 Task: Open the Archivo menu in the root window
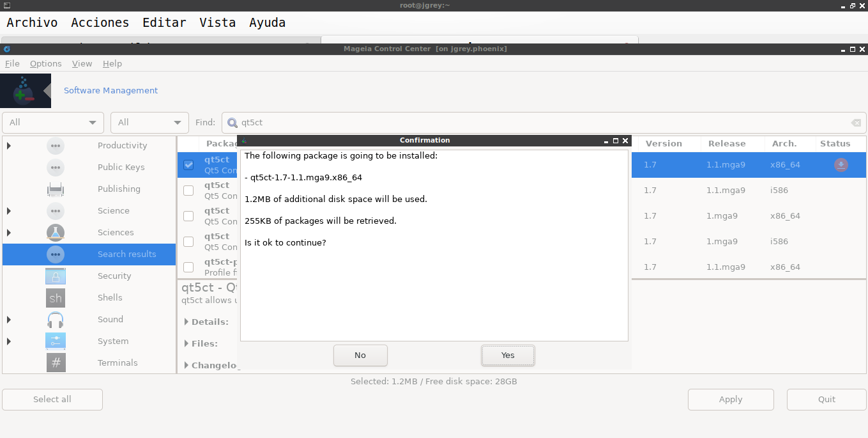(32, 22)
